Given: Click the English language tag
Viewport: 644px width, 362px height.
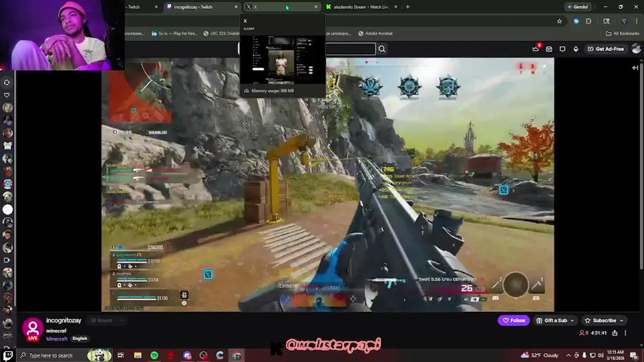Looking at the screenshot, I should [x=80, y=339].
